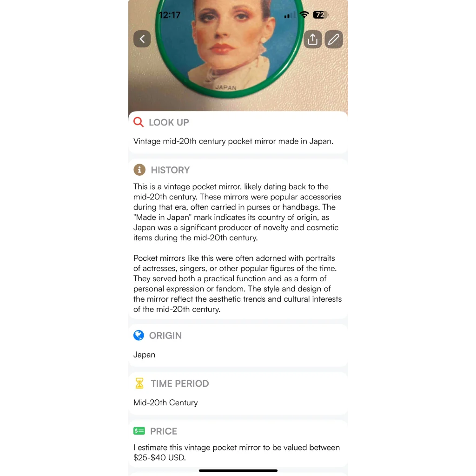Image resolution: width=476 pixels, height=476 pixels.
Task: Open the share sheet icon
Action: [x=313, y=39]
